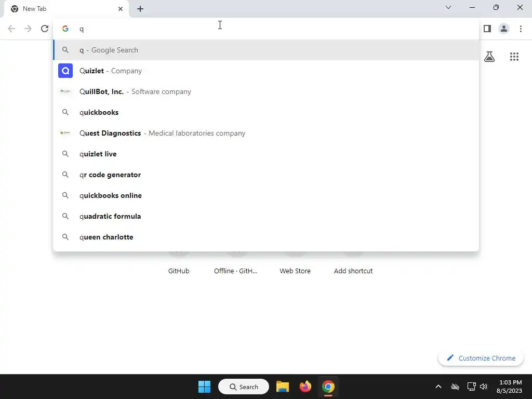This screenshot has height=399, width=532.
Task: Choose the Quizlet company suggestion
Action: point(266,71)
